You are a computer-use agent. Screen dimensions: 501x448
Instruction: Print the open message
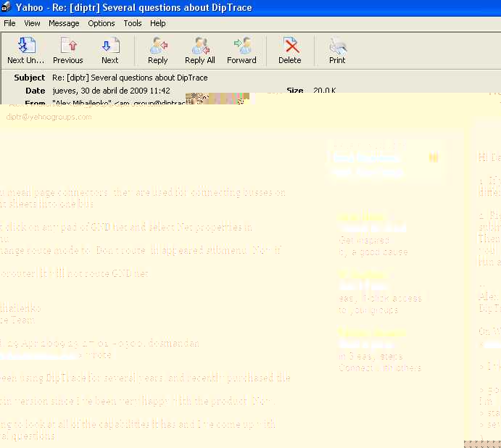337,50
